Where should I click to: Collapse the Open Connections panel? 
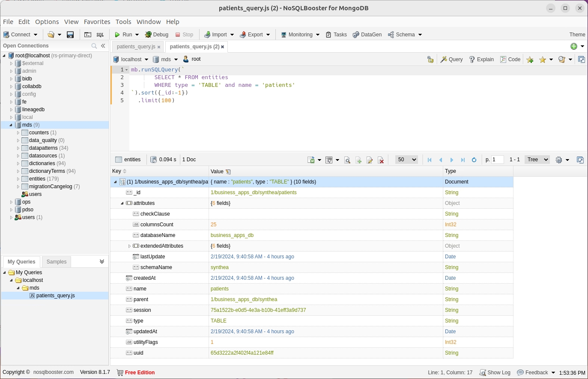coord(103,46)
